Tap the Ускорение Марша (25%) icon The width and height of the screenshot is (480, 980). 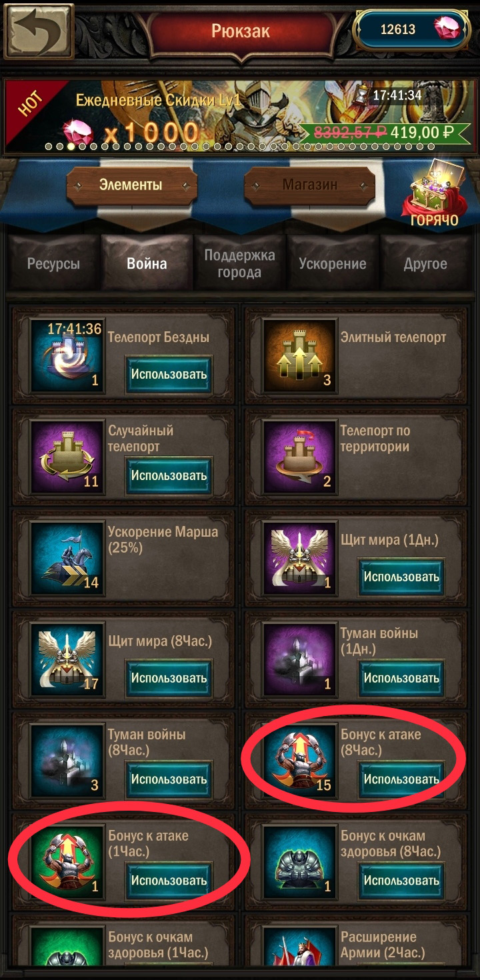point(67,556)
